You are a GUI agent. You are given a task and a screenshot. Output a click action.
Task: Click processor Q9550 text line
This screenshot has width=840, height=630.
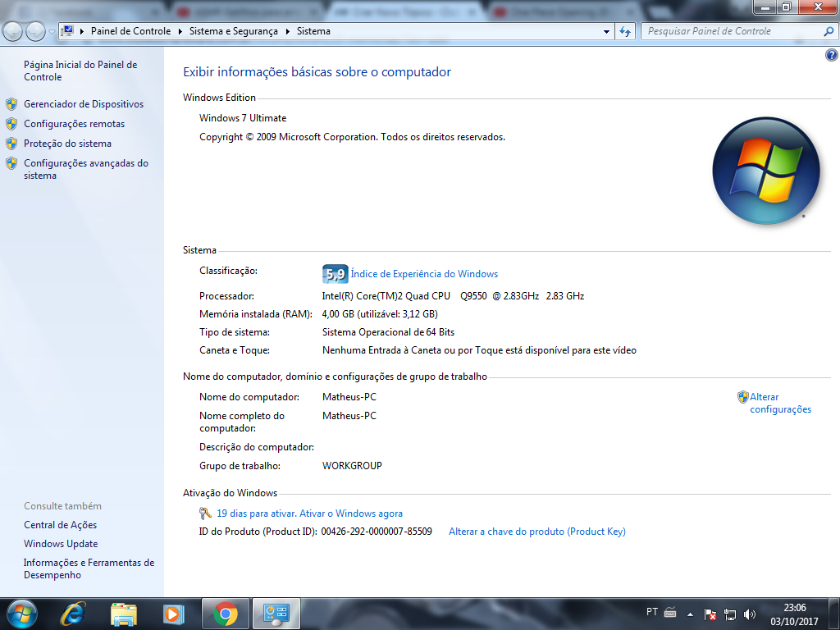point(453,295)
